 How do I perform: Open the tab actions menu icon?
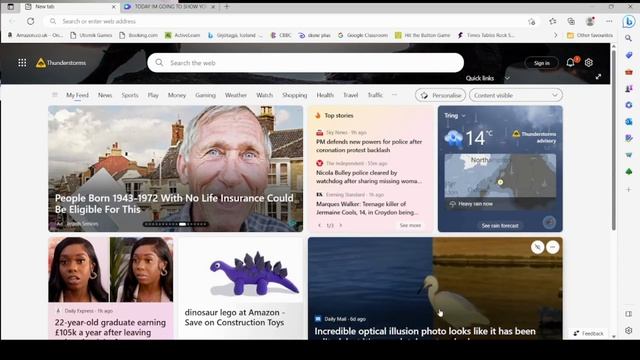[11, 7]
